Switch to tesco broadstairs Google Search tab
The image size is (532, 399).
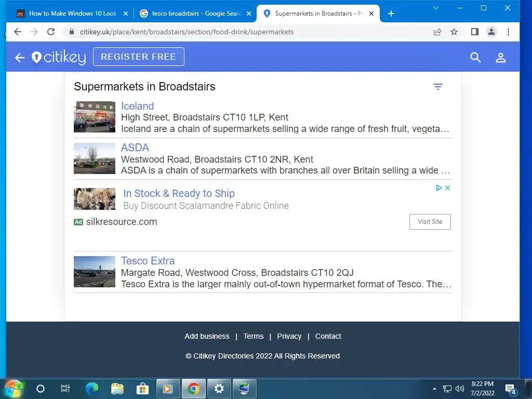pos(196,14)
